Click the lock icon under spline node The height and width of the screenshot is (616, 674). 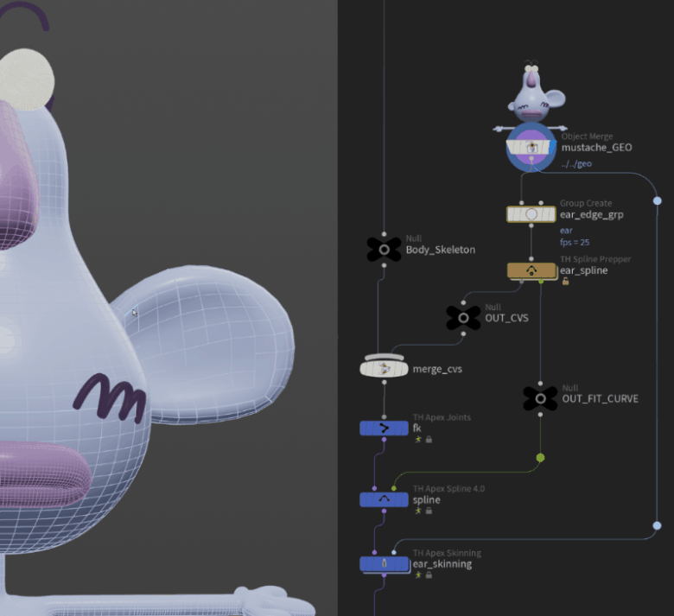[429, 511]
